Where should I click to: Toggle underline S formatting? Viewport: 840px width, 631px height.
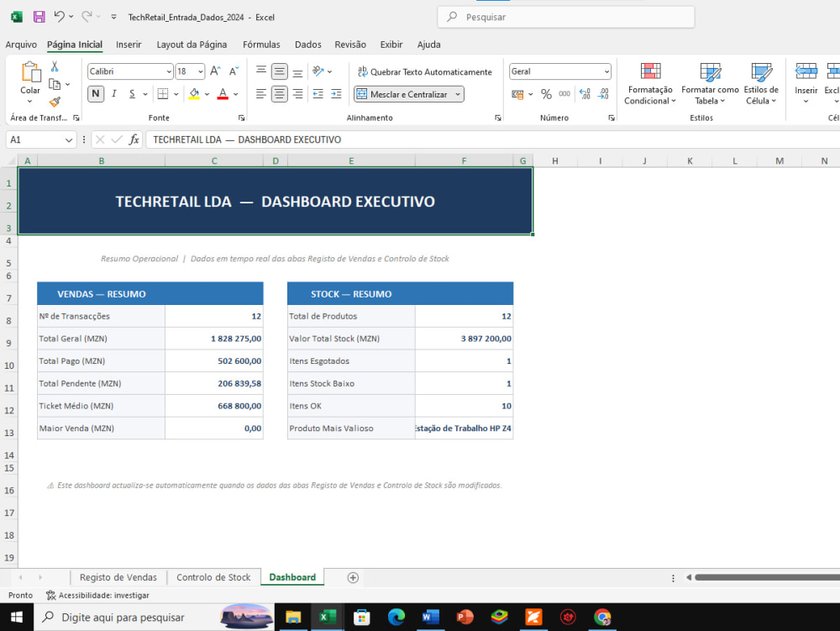(133, 94)
